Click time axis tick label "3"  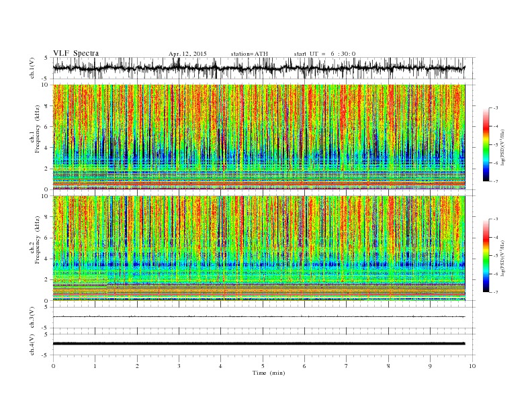coord(179,366)
